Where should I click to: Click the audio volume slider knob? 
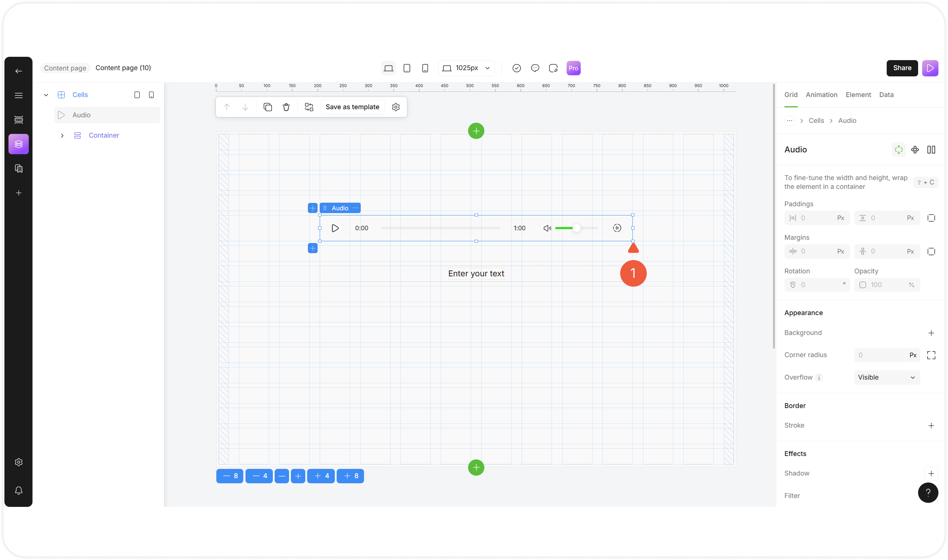click(x=576, y=228)
